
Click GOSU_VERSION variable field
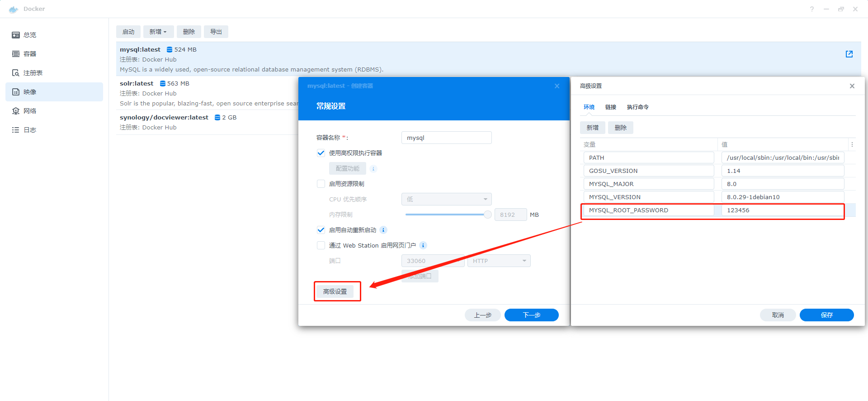coord(649,171)
